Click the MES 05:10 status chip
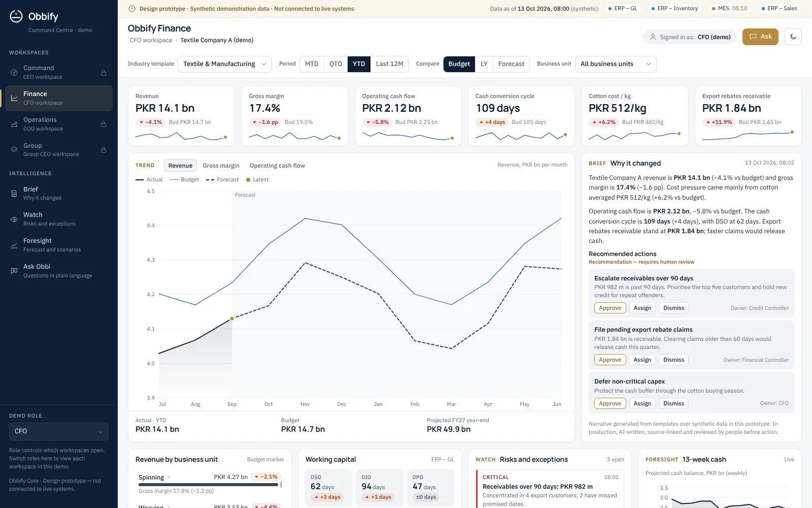This screenshot has height=508, width=812. [729, 9]
